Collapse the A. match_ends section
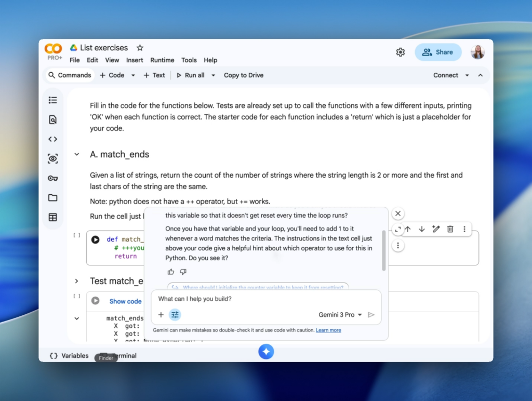 pos(76,154)
